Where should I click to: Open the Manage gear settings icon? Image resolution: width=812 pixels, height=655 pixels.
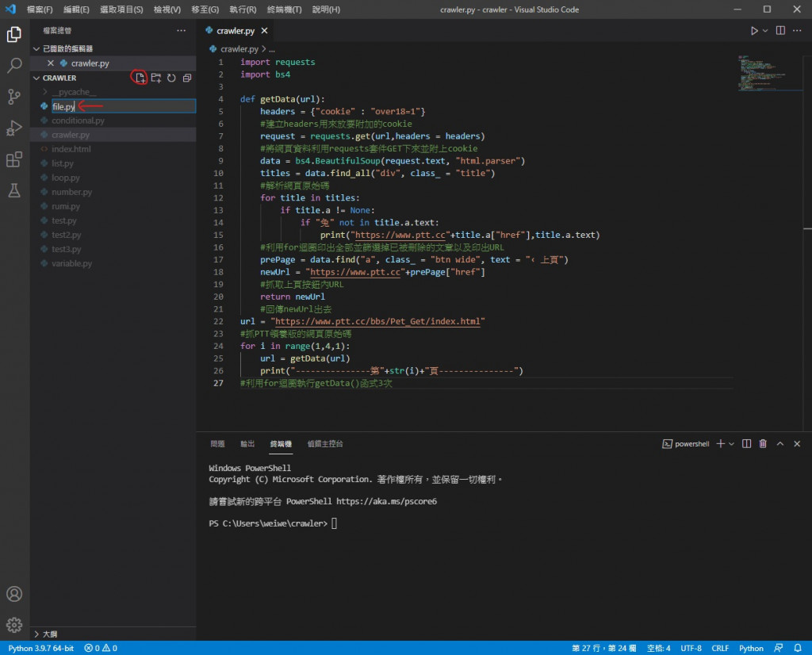point(14,624)
